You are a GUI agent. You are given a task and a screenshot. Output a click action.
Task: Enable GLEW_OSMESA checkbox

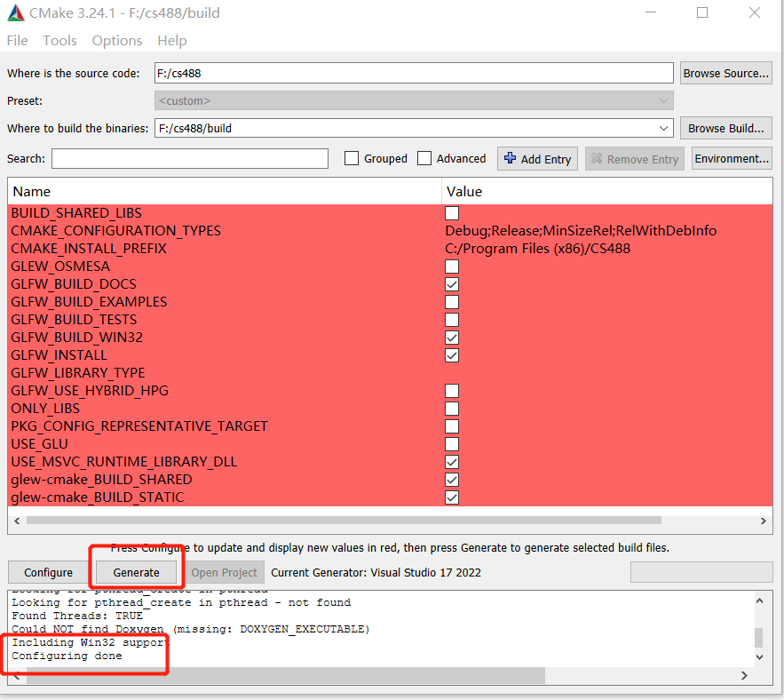point(452,266)
